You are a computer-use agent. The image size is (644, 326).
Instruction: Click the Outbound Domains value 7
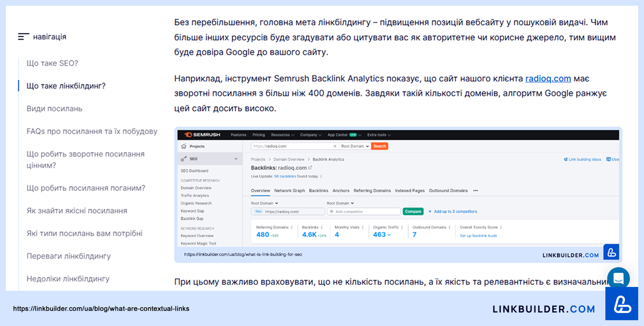tap(414, 235)
